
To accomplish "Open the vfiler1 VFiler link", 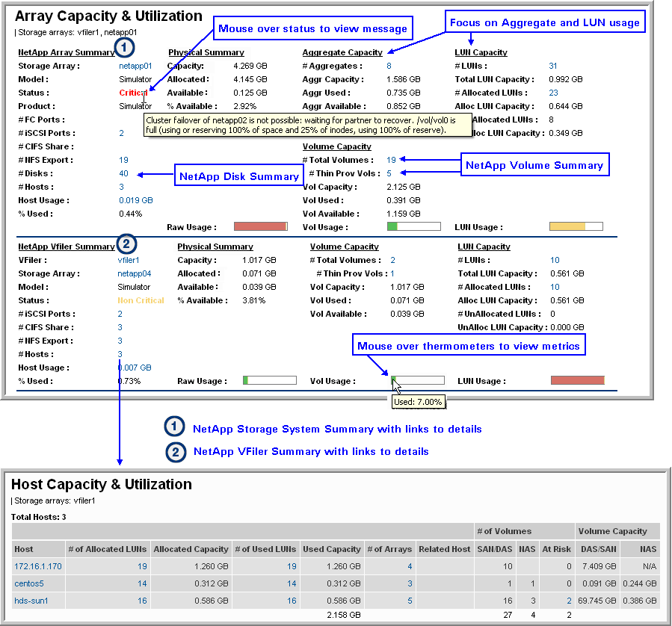I will tap(128, 261).
